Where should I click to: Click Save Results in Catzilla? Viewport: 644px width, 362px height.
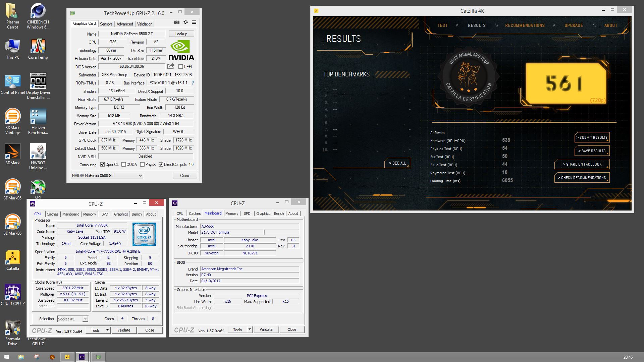pyautogui.click(x=592, y=151)
